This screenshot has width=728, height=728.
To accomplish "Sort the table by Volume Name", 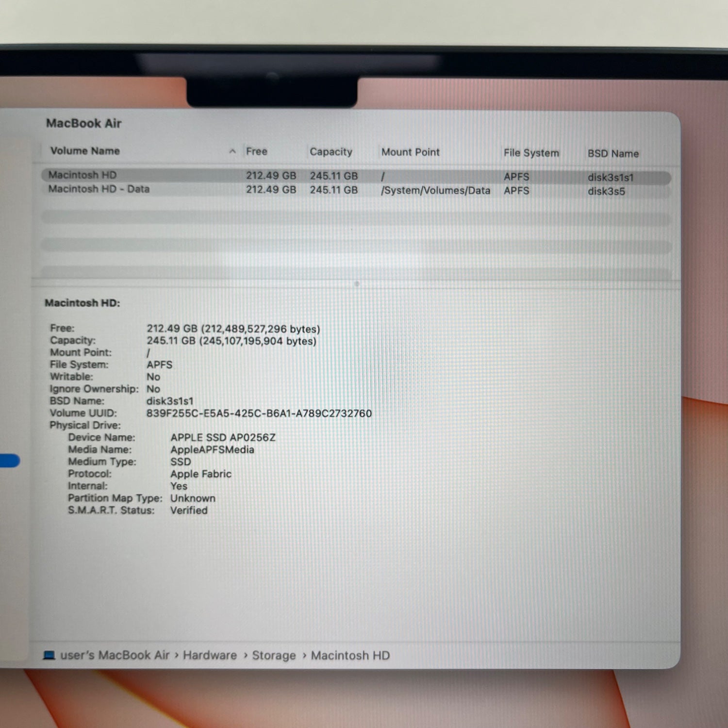I will pyautogui.click(x=85, y=151).
